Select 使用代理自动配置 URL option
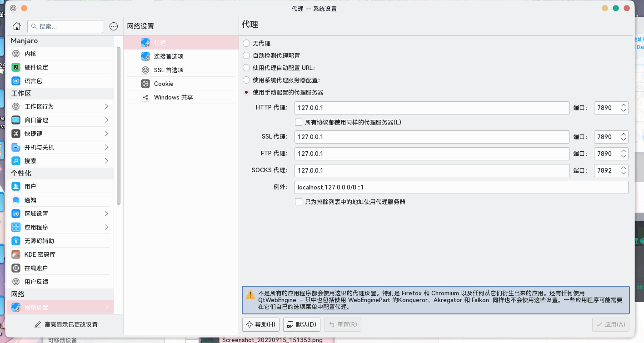The height and width of the screenshot is (343, 644). (246, 68)
